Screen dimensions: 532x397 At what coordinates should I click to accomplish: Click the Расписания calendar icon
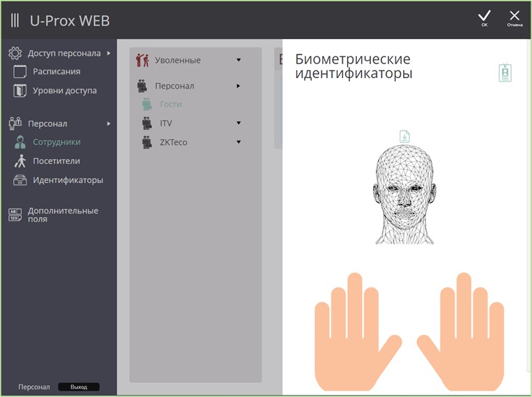pos(20,72)
